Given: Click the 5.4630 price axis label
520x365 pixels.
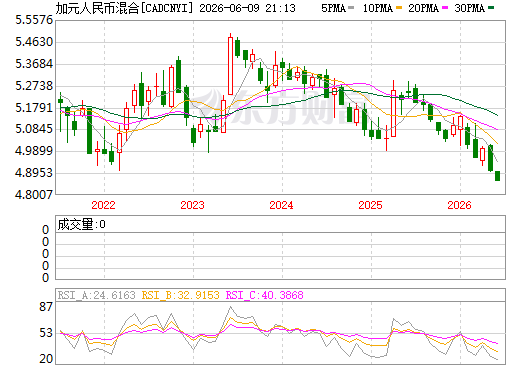Looking at the screenshot, I should (34, 42).
